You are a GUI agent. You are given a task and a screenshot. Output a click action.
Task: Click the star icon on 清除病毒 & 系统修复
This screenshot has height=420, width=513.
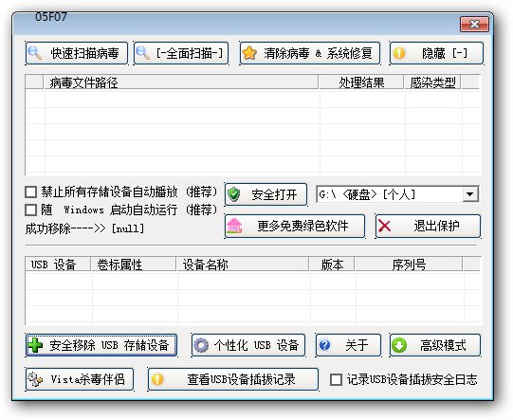pos(249,53)
